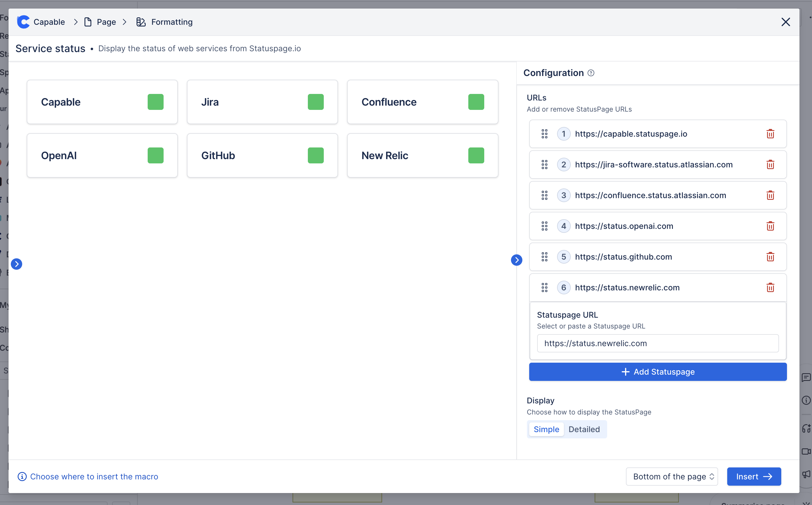This screenshot has width=812, height=505.
Task: Expand the left sidebar using blue chevron
Action: (x=16, y=264)
